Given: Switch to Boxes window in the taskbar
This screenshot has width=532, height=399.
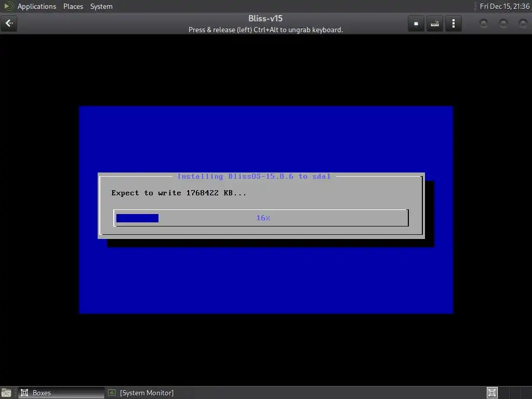Looking at the screenshot, I should [61, 393].
